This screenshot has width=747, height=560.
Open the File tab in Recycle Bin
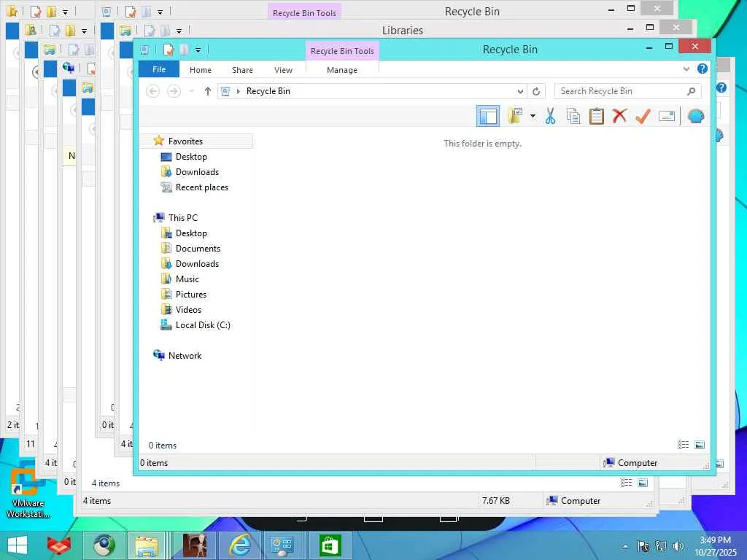click(x=158, y=69)
